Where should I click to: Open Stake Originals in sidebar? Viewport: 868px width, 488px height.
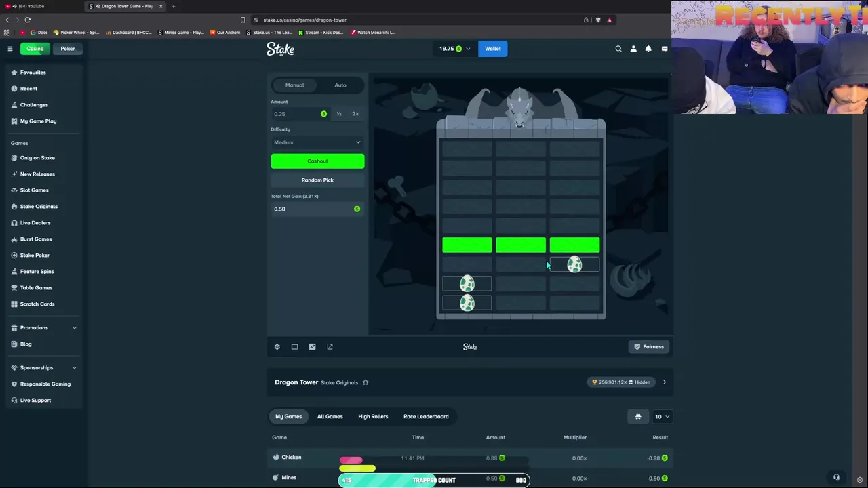[x=39, y=207]
